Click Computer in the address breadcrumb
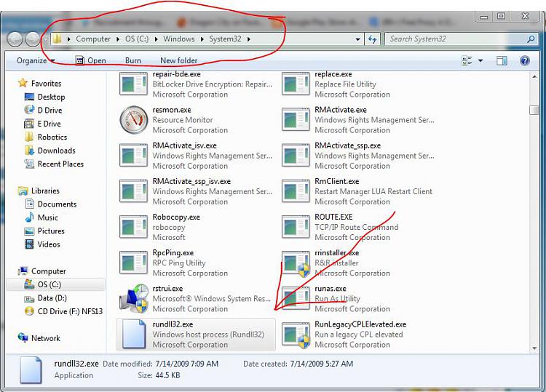Viewport: 546px width, 392px height. [93, 39]
